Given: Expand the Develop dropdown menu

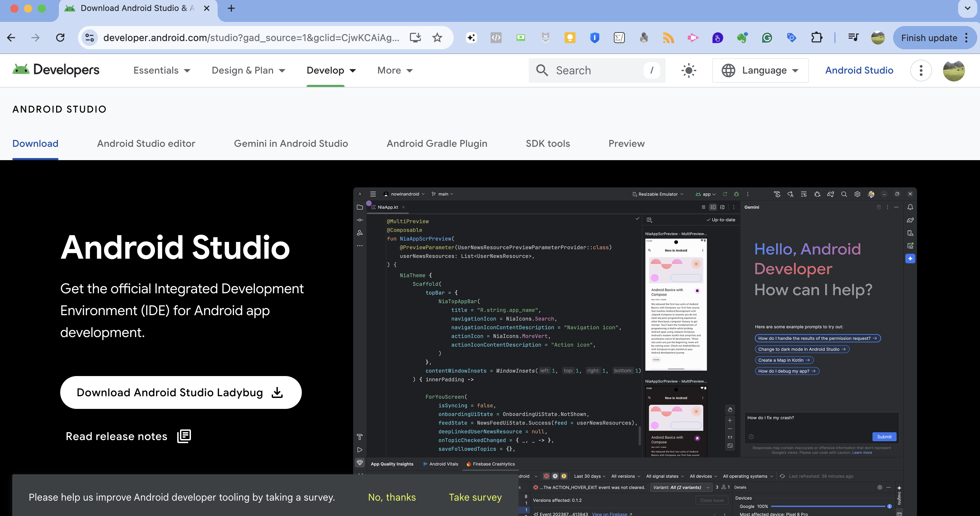Looking at the screenshot, I should click(x=331, y=70).
